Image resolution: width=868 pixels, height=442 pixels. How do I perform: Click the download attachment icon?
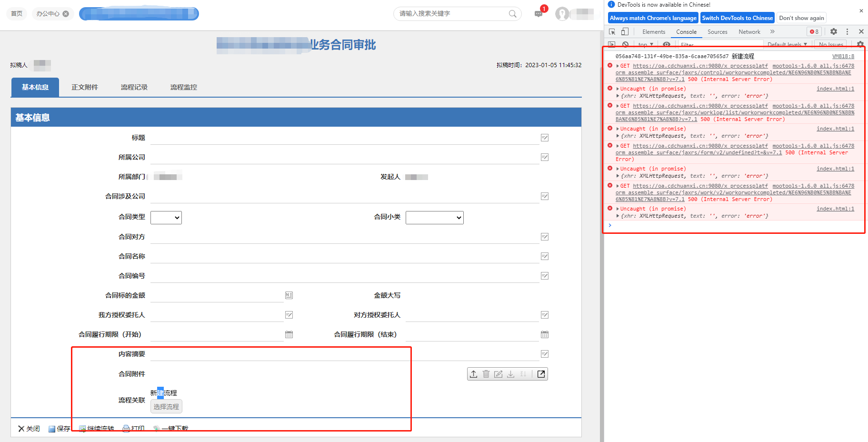[x=511, y=374]
